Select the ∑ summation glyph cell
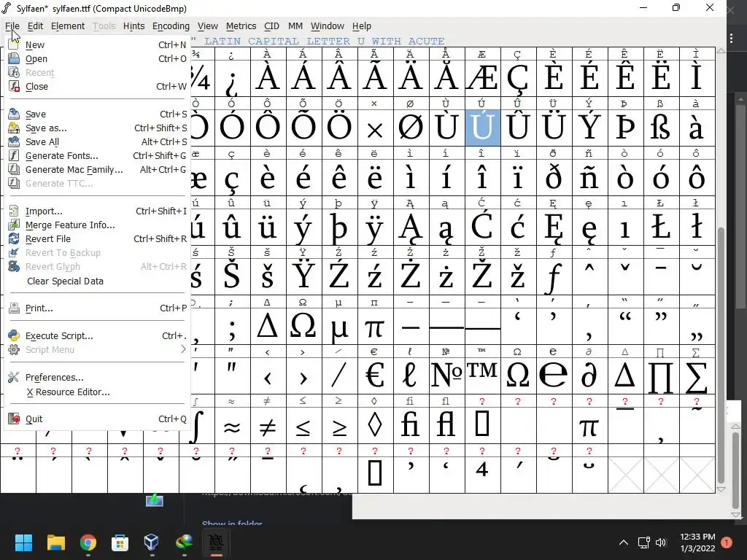This screenshot has height=560, width=747. 697,376
